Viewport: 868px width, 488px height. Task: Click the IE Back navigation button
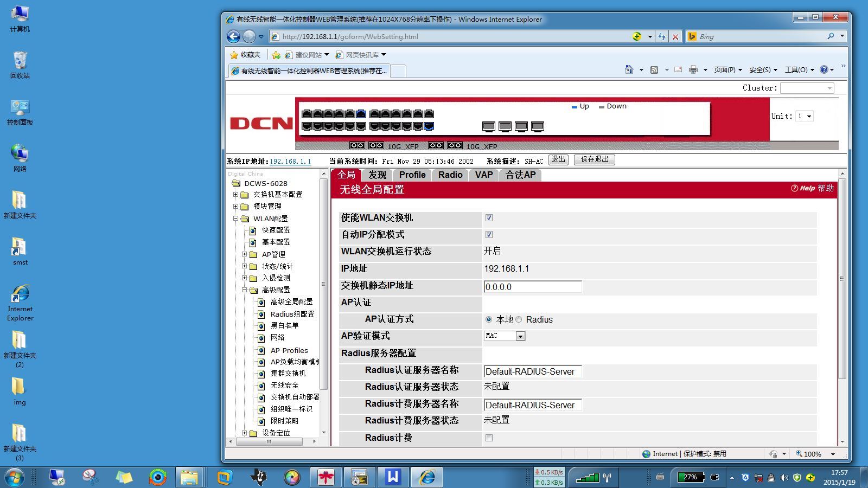pyautogui.click(x=233, y=36)
